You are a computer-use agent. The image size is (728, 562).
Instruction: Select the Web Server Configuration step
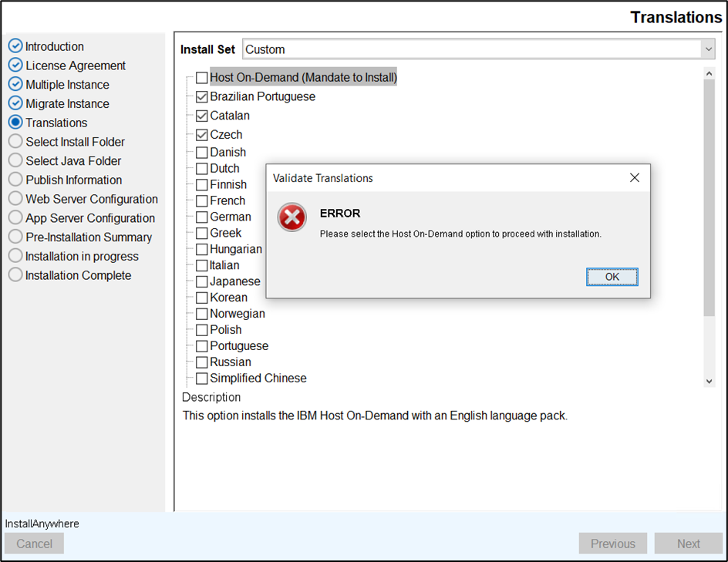(x=91, y=199)
